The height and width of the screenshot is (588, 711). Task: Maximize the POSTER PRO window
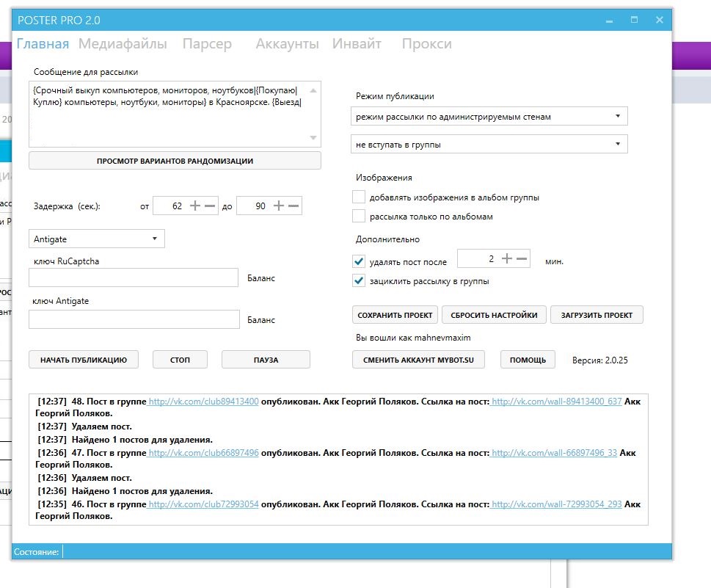pyautogui.click(x=635, y=20)
